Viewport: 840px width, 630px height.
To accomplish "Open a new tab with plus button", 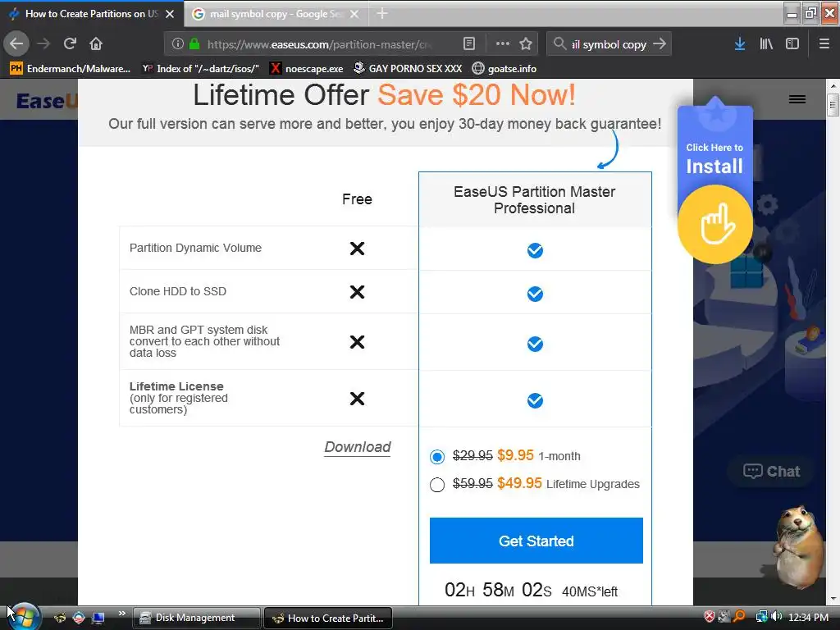I will [382, 13].
